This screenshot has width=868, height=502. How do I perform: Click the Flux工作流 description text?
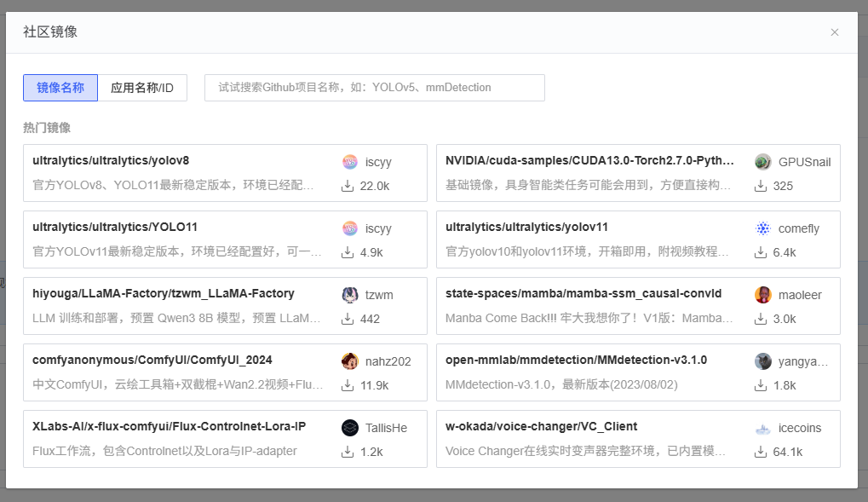(164, 451)
